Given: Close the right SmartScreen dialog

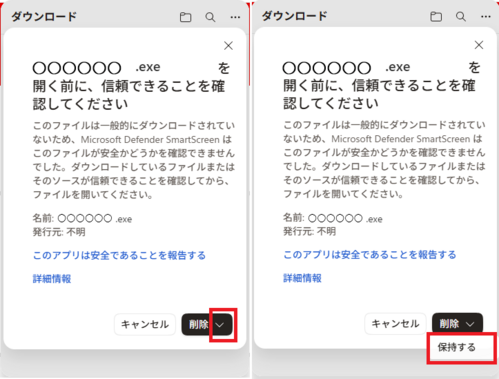Looking at the screenshot, I should point(479,45).
